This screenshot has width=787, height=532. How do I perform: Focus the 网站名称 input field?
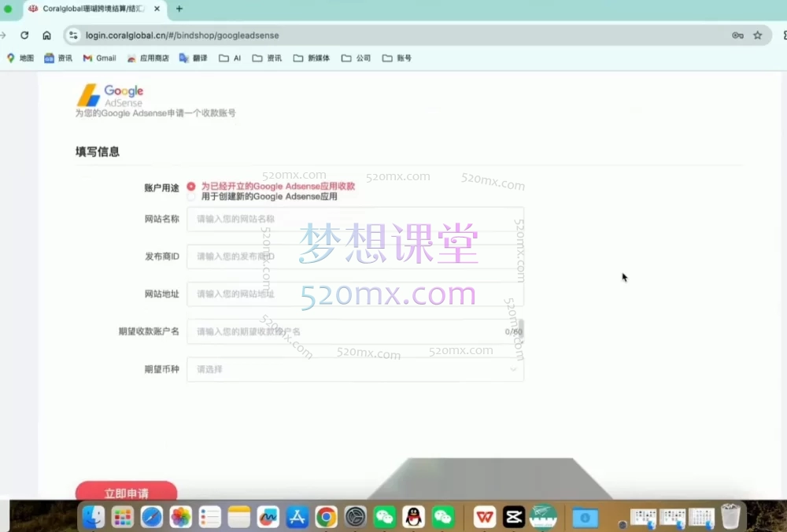(356, 219)
